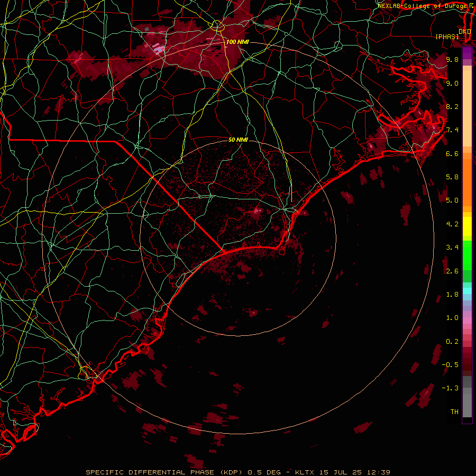Pick the bright green legend segment
This screenshot has height=476, width=476.
(467, 255)
